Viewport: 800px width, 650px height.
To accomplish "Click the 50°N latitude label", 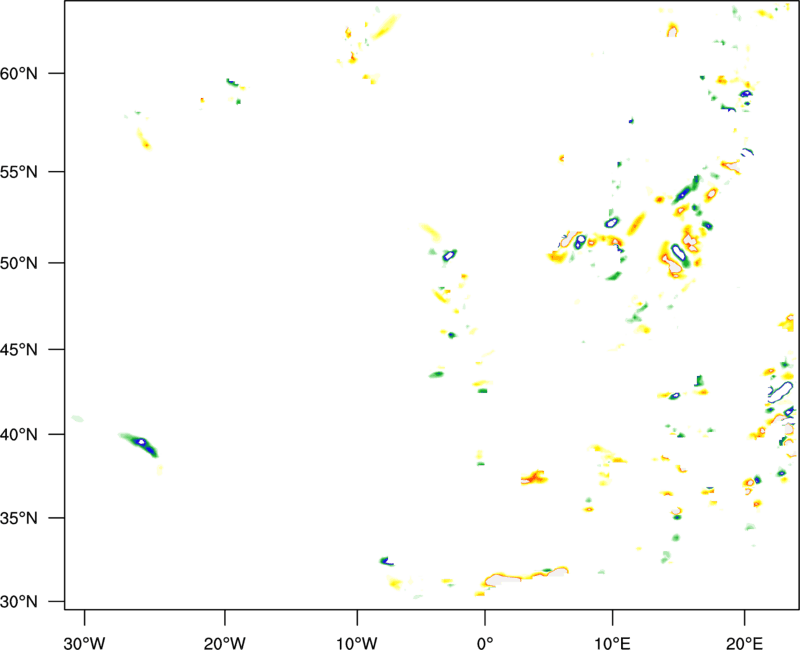I will click(x=19, y=263).
